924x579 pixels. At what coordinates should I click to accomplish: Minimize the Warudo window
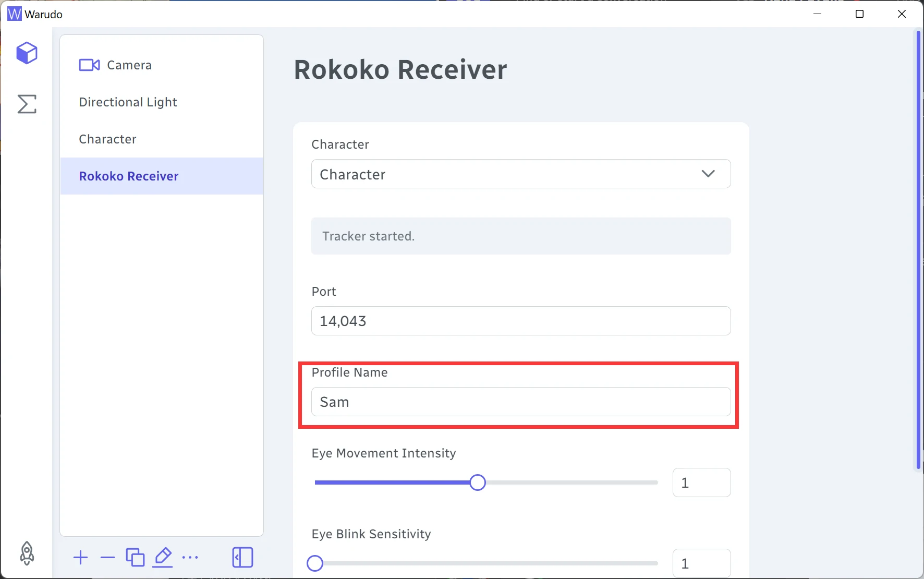pos(818,14)
